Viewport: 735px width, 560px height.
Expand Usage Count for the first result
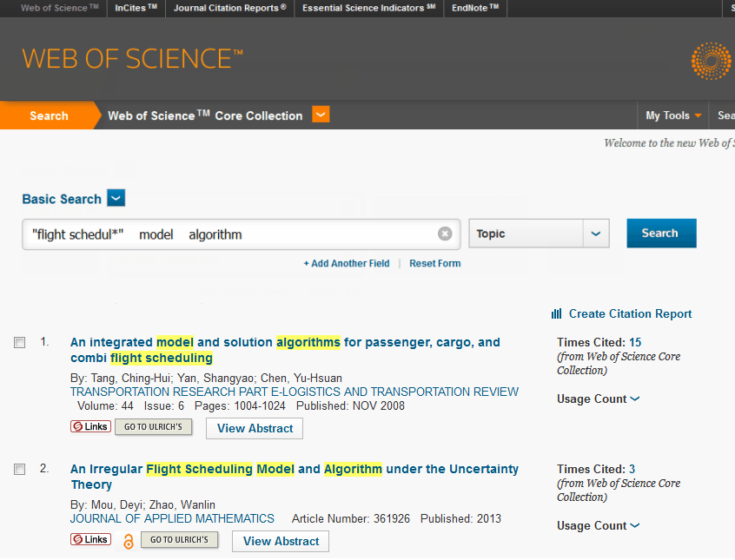tap(598, 399)
